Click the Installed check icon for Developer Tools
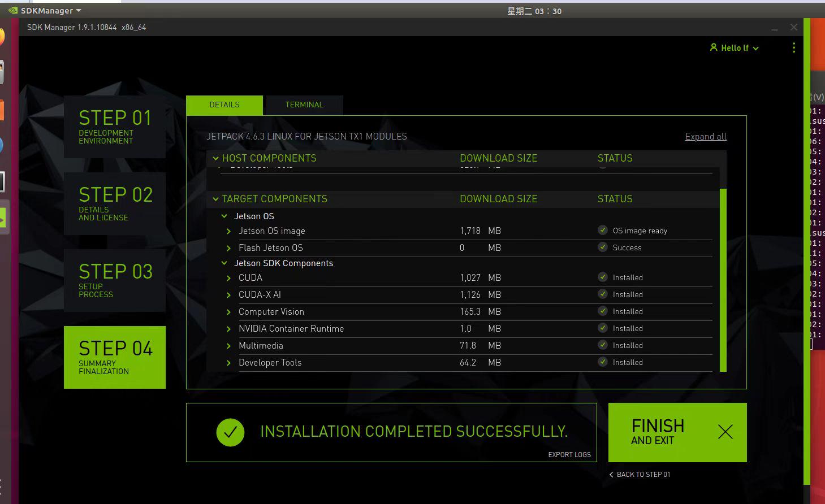The height and width of the screenshot is (504, 825). coord(603,362)
